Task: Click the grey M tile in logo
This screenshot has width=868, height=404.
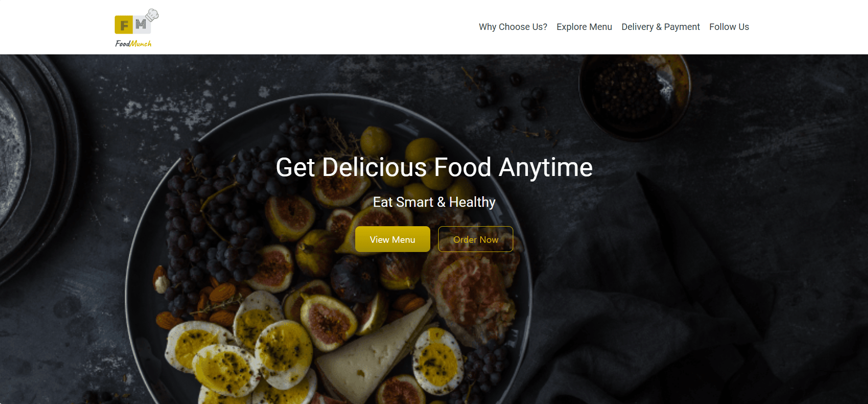Action: point(141,25)
